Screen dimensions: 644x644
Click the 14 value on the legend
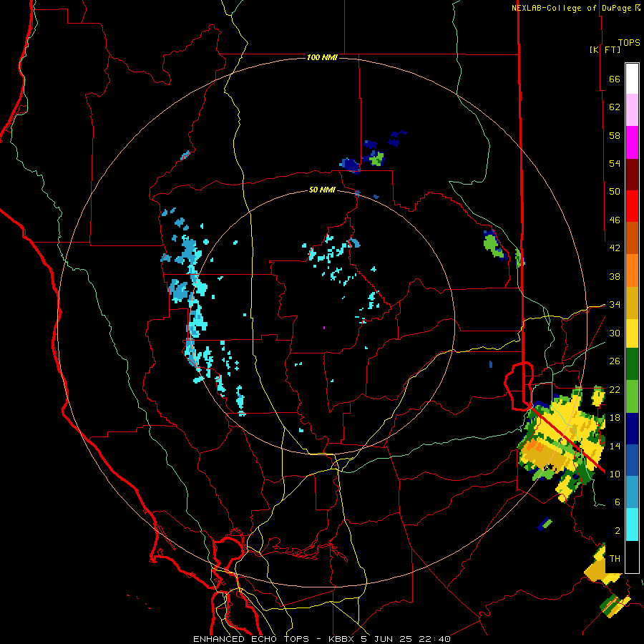click(615, 446)
